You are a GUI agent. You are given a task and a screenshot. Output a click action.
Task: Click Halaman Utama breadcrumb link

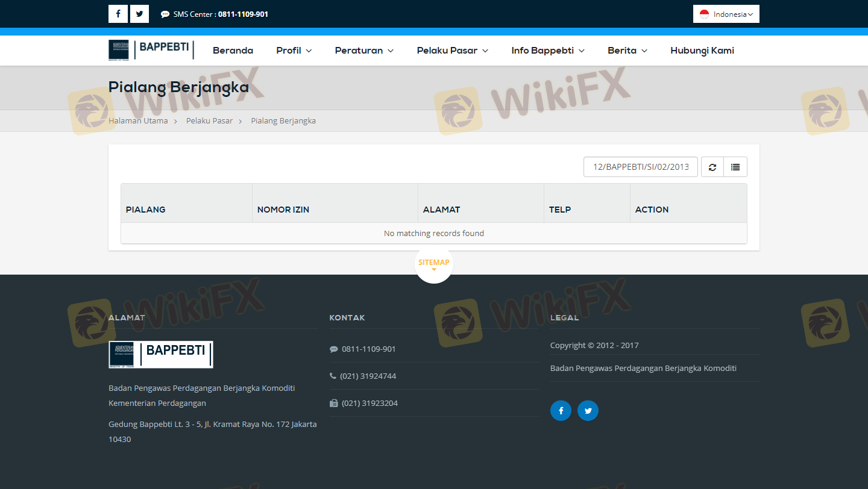[138, 120]
